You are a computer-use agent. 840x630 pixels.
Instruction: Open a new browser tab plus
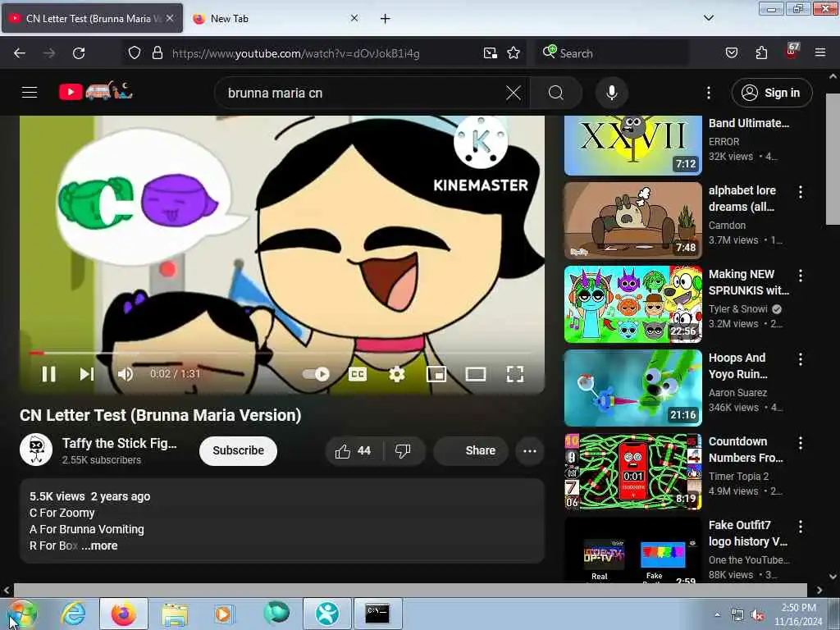(386, 19)
